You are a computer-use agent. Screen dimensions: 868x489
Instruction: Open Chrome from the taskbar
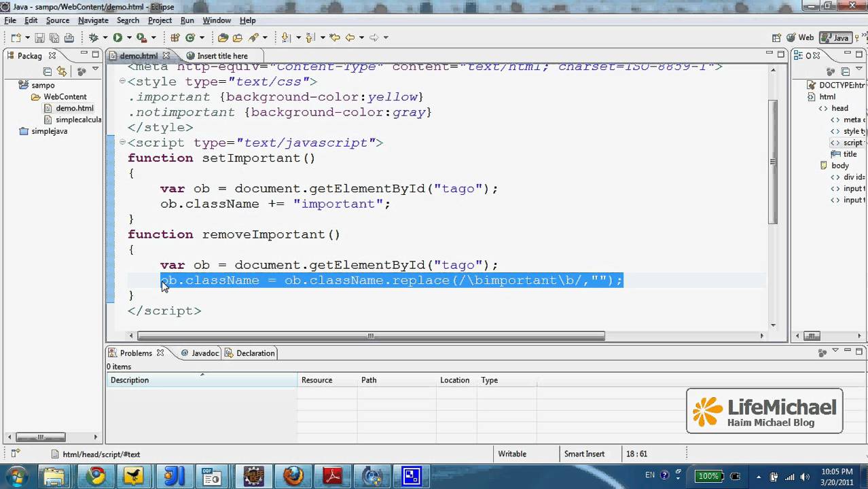[x=96, y=476]
